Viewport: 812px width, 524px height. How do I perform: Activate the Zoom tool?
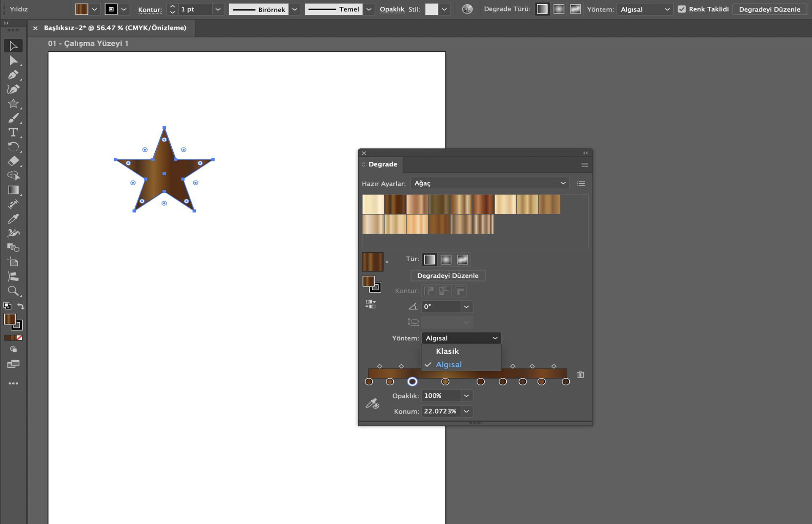13,291
